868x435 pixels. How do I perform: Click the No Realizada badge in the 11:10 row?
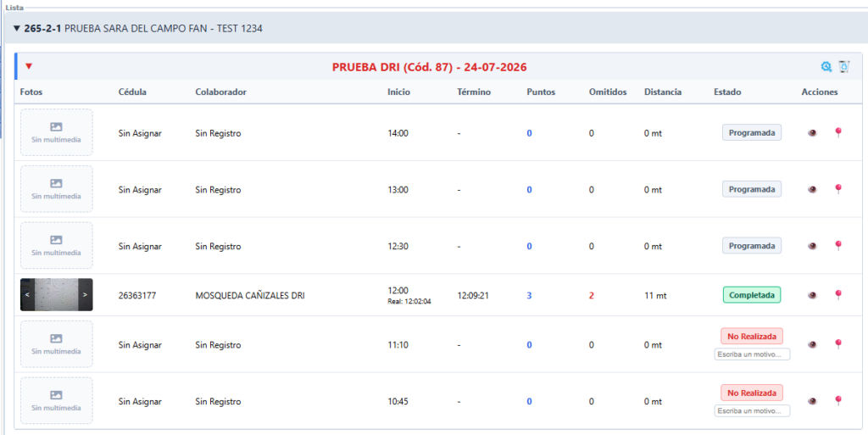[752, 336]
